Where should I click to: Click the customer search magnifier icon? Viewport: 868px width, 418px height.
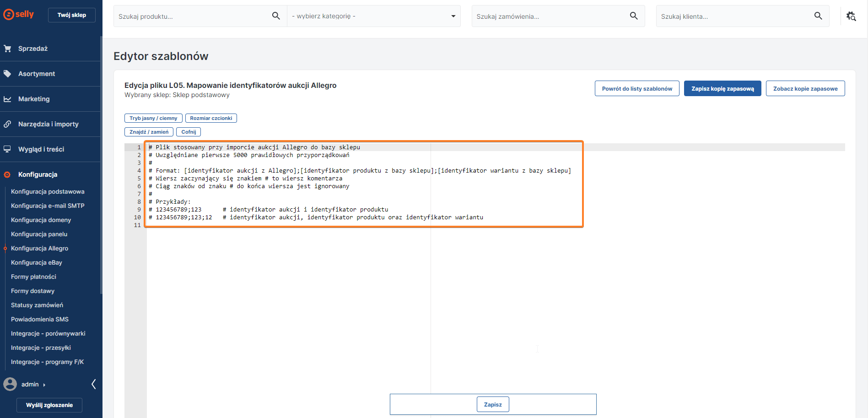818,16
